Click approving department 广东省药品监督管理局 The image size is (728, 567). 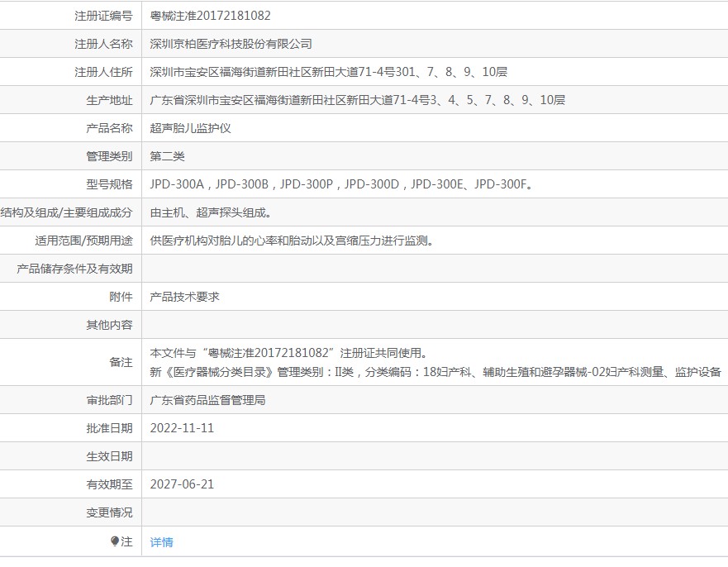(x=207, y=400)
